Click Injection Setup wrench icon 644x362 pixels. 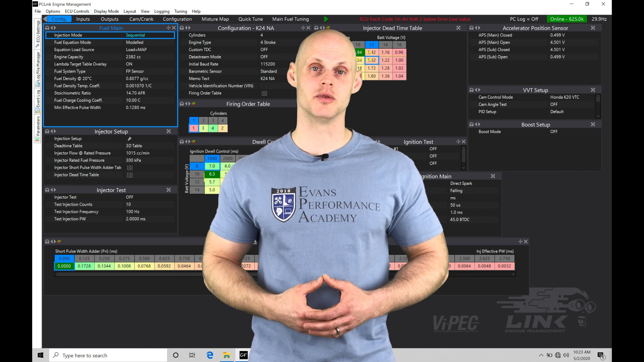coord(129,139)
